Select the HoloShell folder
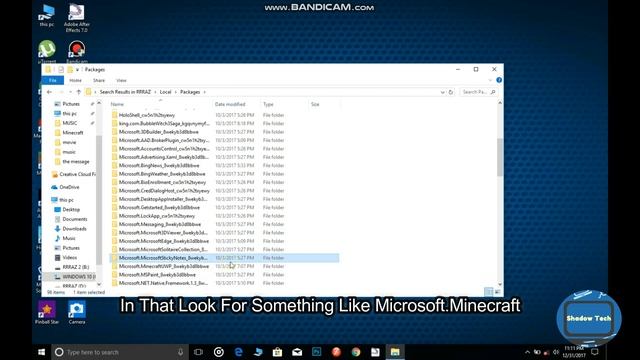The width and height of the screenshot is (640, 360). pyautogui.click(x=147, y=115)
